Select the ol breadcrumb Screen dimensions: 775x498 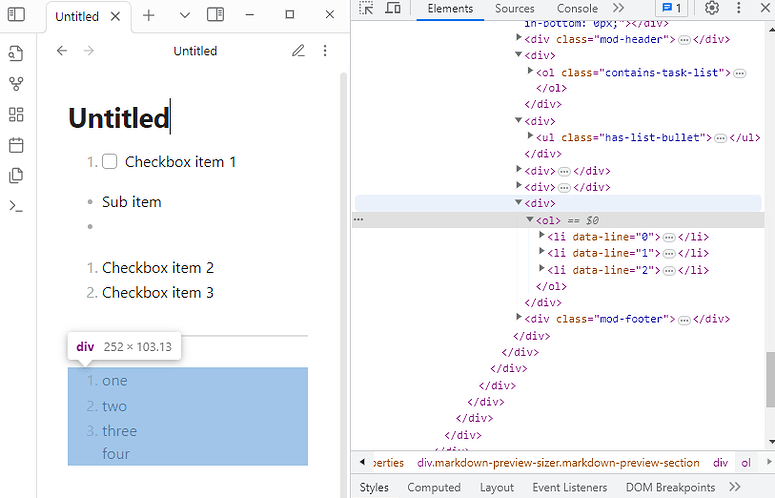coord(746,463)
